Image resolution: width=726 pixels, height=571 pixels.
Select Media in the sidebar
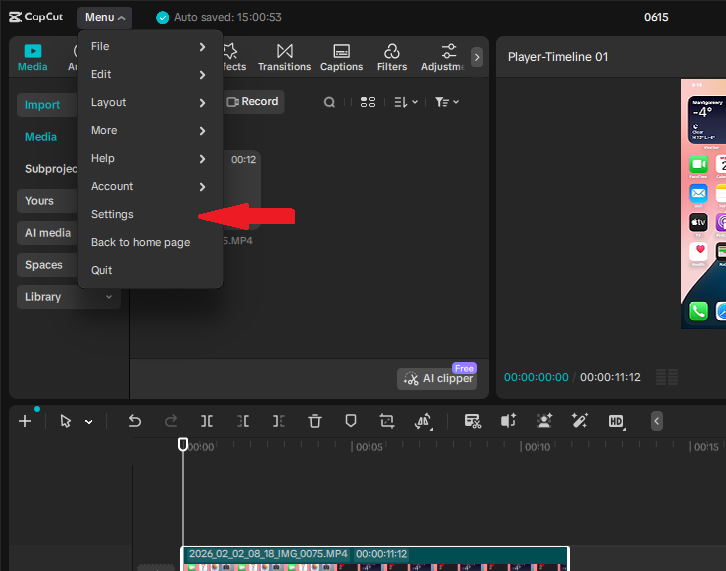[x=41, y=137]
